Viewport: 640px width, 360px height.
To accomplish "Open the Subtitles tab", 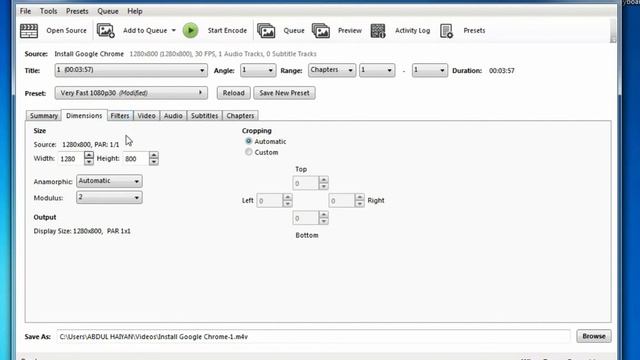I will (x=204, y=116).
